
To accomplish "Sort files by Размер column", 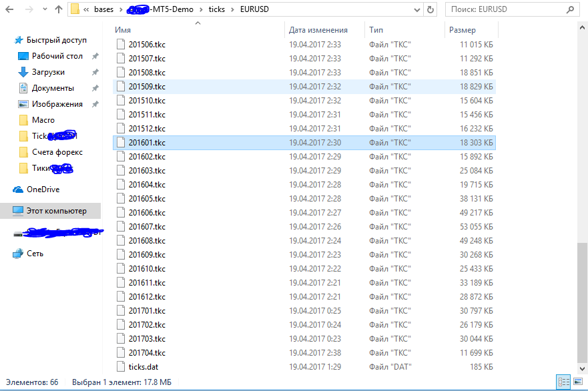I will (463, 30).
